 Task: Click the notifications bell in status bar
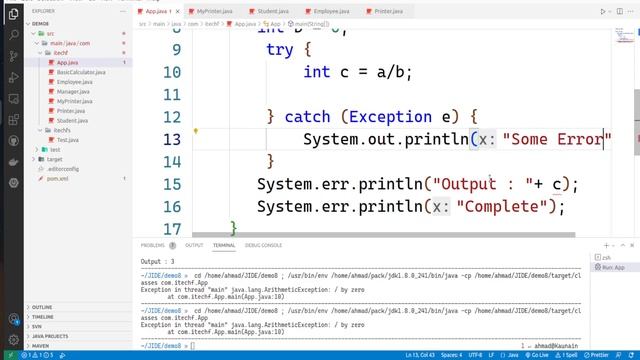631,356
